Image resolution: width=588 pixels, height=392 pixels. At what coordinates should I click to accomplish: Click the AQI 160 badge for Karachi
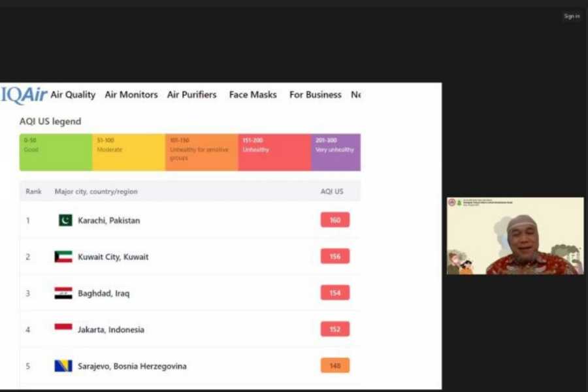coord(335,220)
